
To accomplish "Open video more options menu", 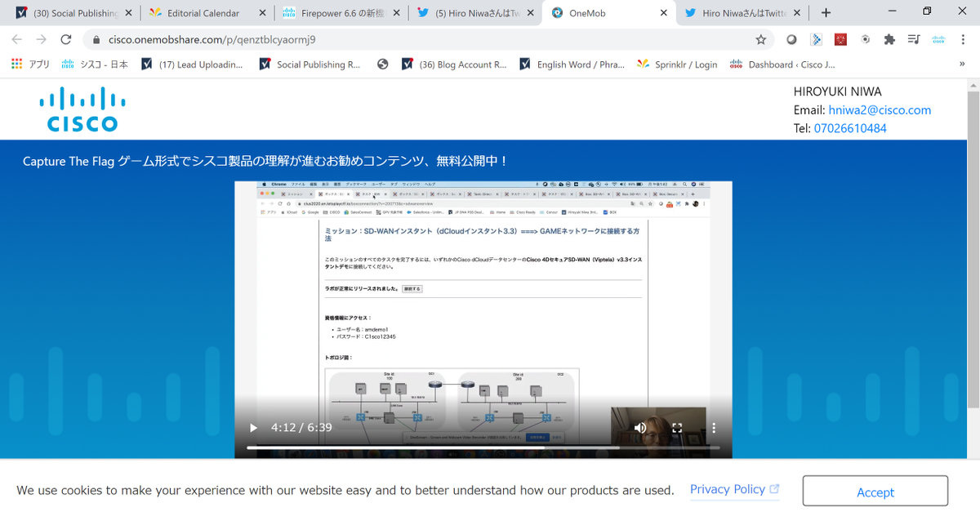I will point(714,428).
